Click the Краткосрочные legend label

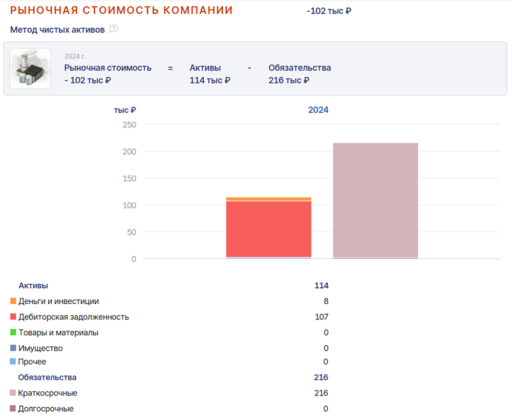tap(48, 393)
